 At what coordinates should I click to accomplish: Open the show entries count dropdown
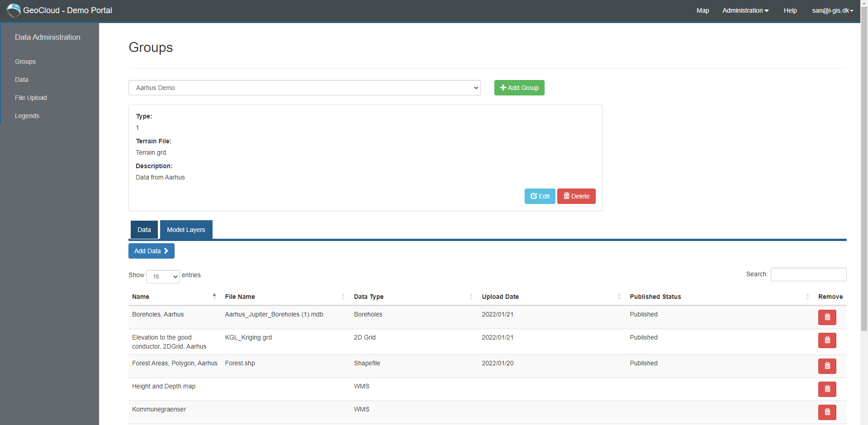pyautogui.click(x=163, y=276)
